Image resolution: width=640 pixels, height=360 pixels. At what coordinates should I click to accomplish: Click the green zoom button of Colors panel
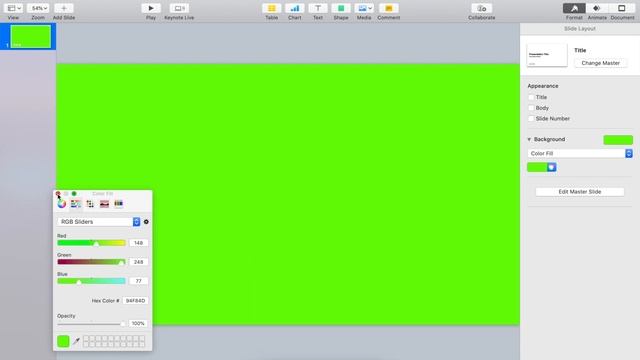74,193
